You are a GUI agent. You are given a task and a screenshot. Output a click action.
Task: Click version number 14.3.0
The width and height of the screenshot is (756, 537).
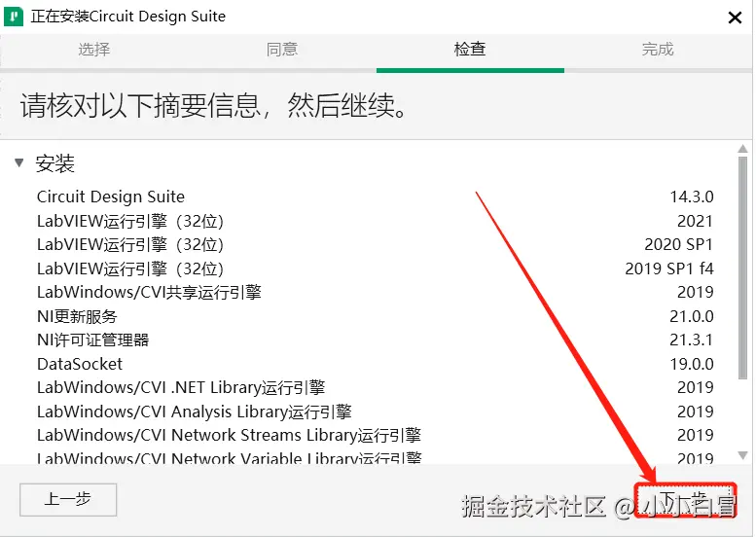click(692, 197)
